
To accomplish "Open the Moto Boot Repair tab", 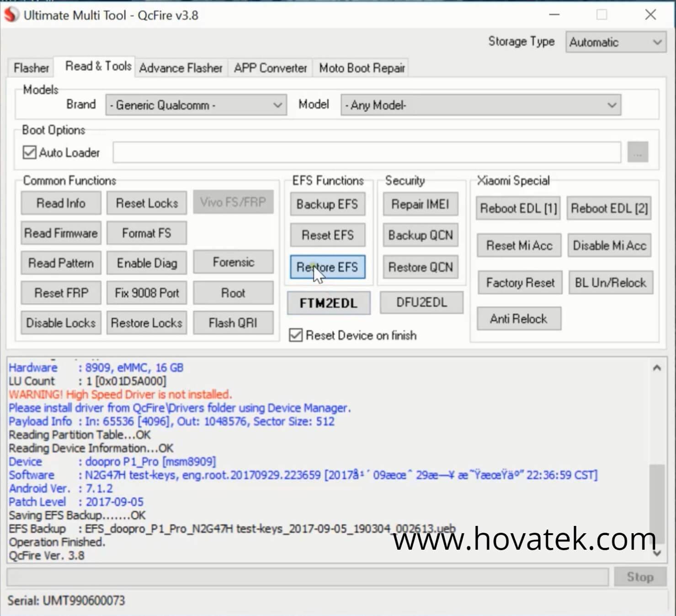I will click(x=362, y=68).
